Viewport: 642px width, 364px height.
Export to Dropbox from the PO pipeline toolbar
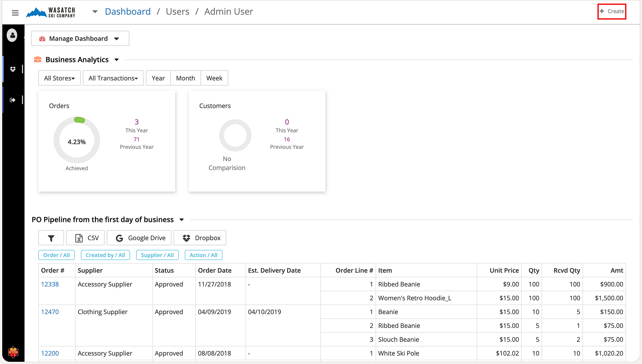(200, 238)
